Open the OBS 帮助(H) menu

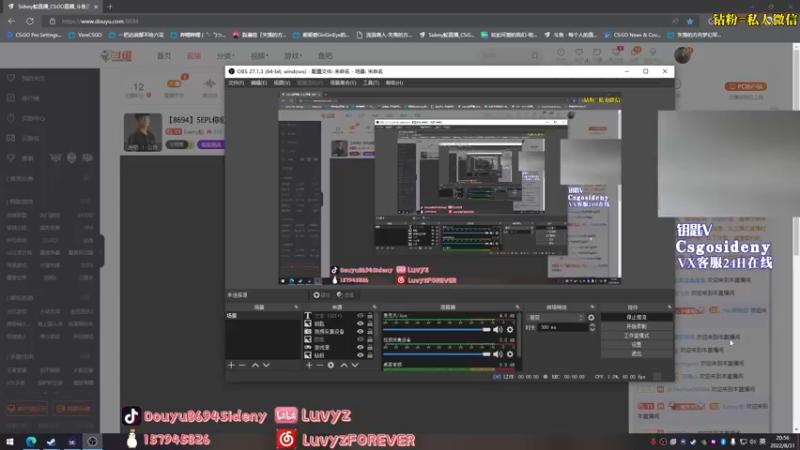(x=394, y=83)
